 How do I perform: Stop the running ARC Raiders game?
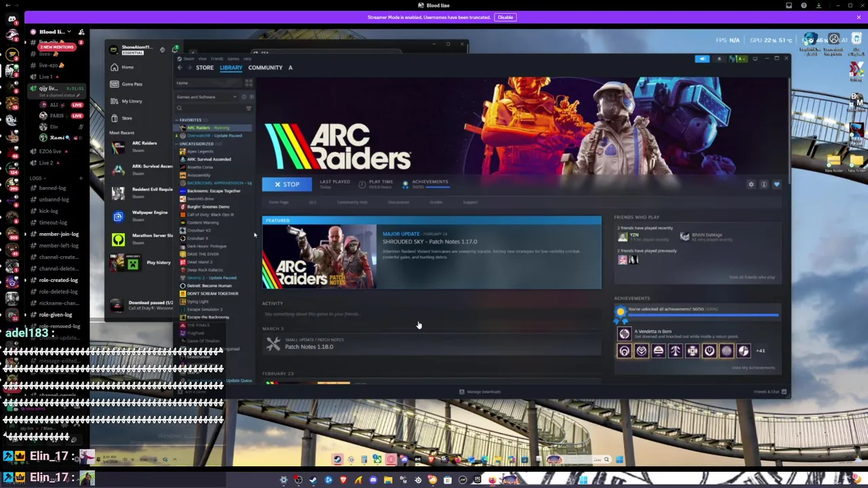click(287, 184)
